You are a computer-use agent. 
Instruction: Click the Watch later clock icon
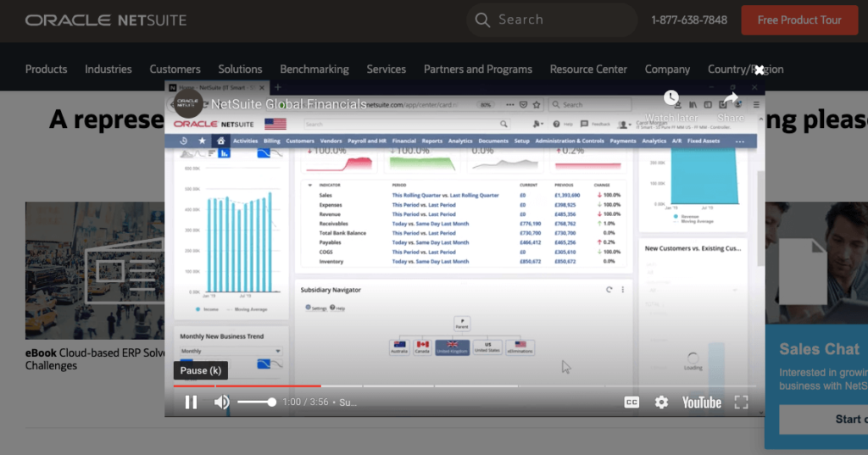pos(670,98)
